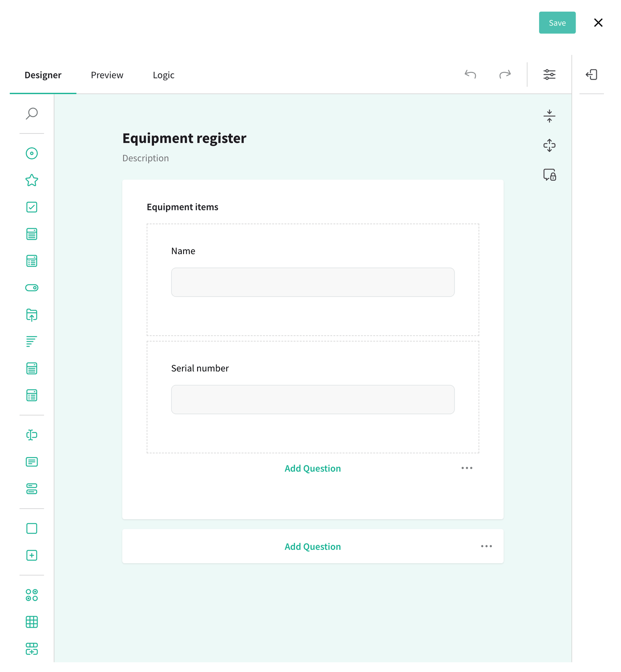Screen dimensions: 621x672
Task: Add a Dynamic Panel with plus icon
Action: (x=32, y=555)
